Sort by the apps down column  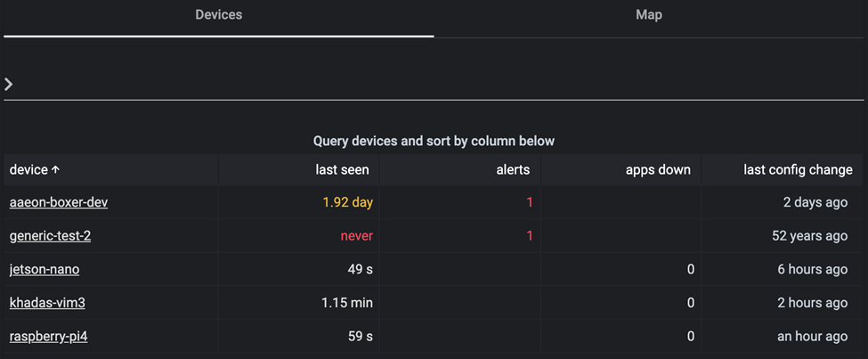(x=658, y=170)
